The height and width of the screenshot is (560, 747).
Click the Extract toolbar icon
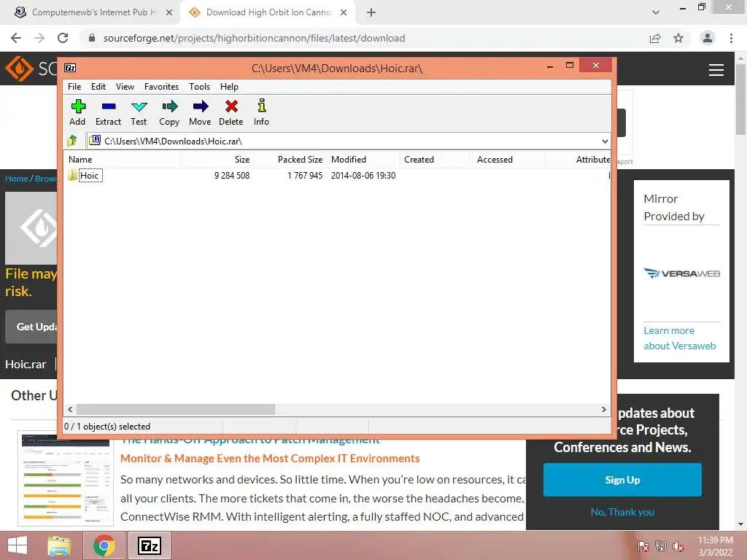coord(109,106)
